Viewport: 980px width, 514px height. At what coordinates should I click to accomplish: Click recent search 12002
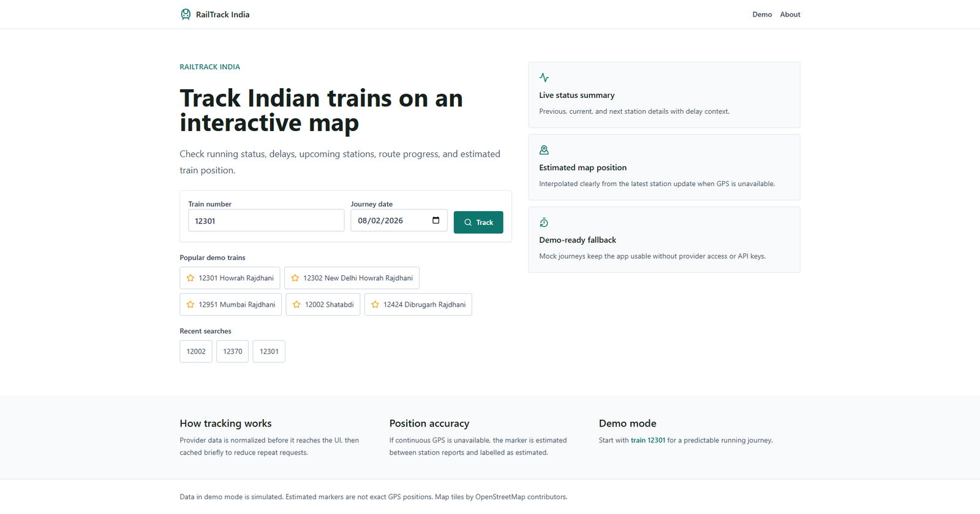(x=196, y=351)
